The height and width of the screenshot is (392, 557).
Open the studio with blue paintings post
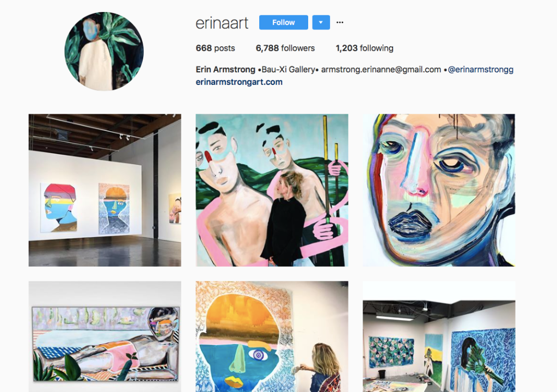pos(439,336)
